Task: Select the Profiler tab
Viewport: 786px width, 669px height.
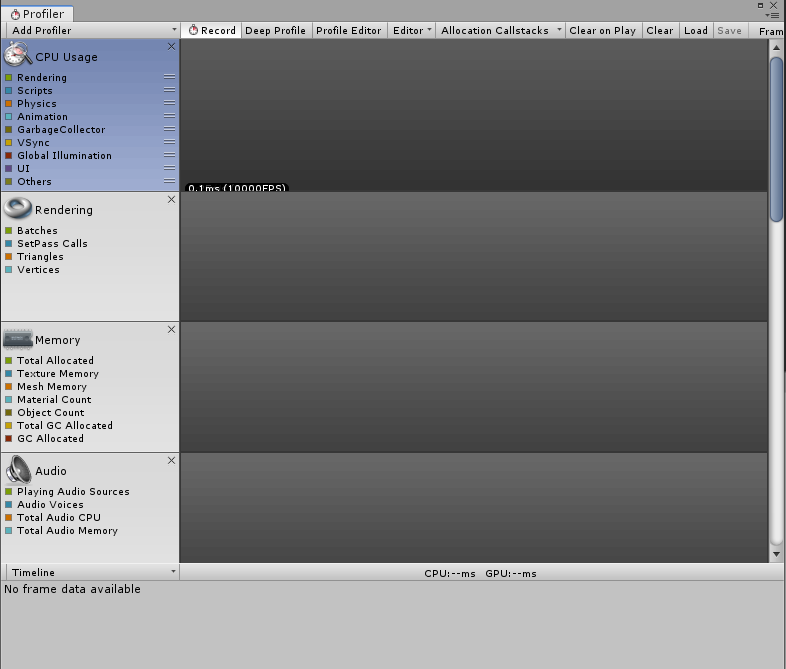Action: pyautogui.click(x=38, y=14)
